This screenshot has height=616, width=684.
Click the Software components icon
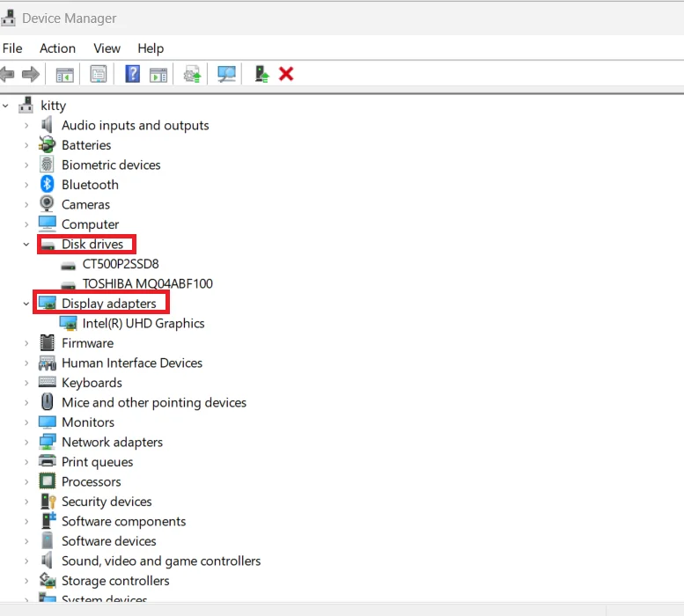point(49,521)
